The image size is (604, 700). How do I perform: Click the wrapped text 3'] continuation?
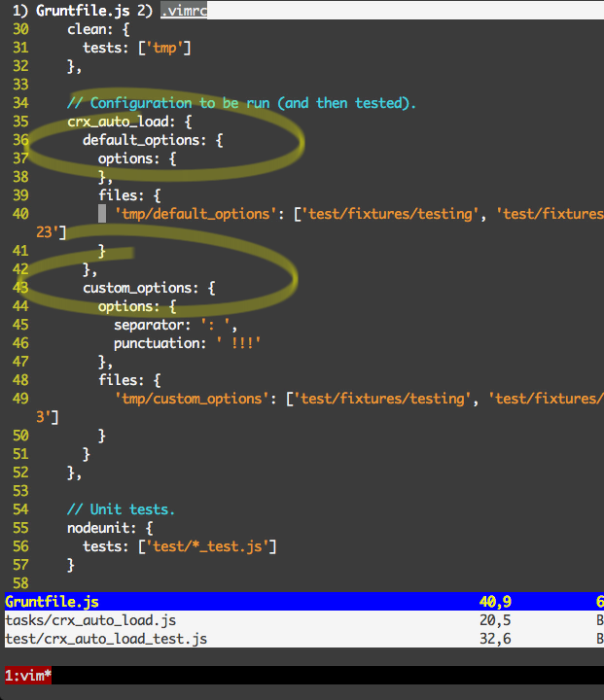(x=48, y=417)
